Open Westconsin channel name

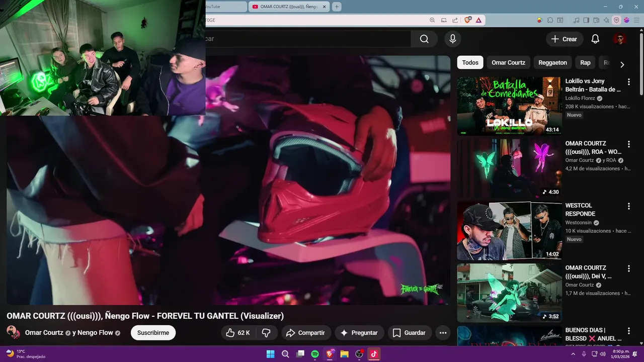point(579,223)
